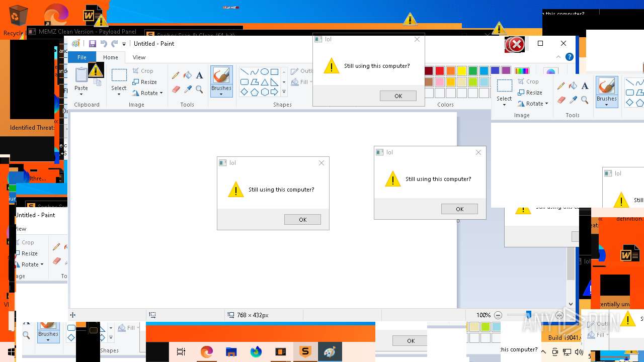Click OK in lol dialog overlapping the ribbon
The width and height of the screenshot is (644, 362).
398,96
